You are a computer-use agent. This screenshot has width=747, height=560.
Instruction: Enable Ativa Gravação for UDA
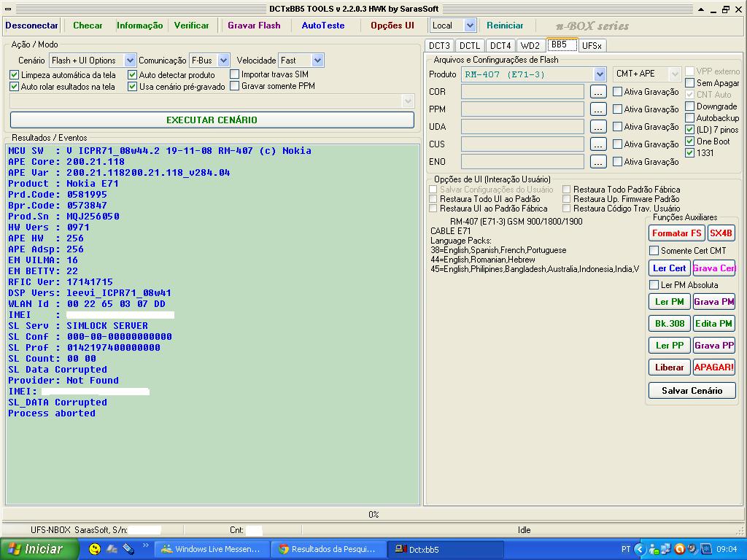(x=617, y=127)
